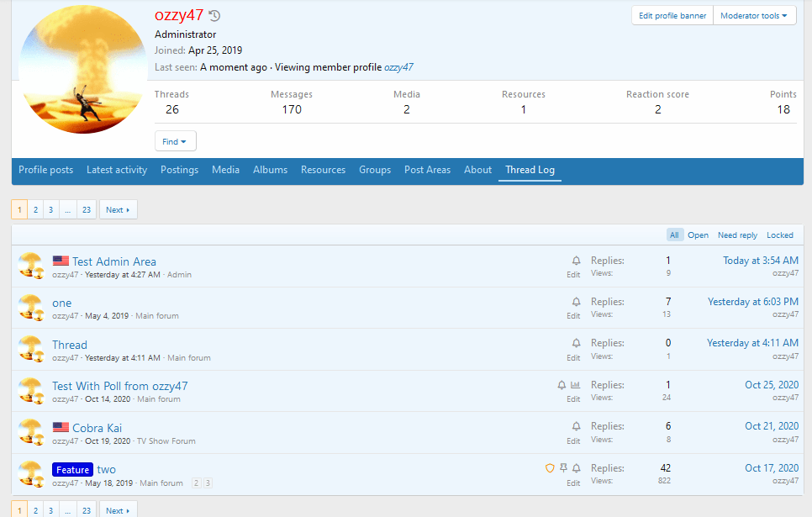
Task: Filter threads to Locked only
Action: pos(779,235)
